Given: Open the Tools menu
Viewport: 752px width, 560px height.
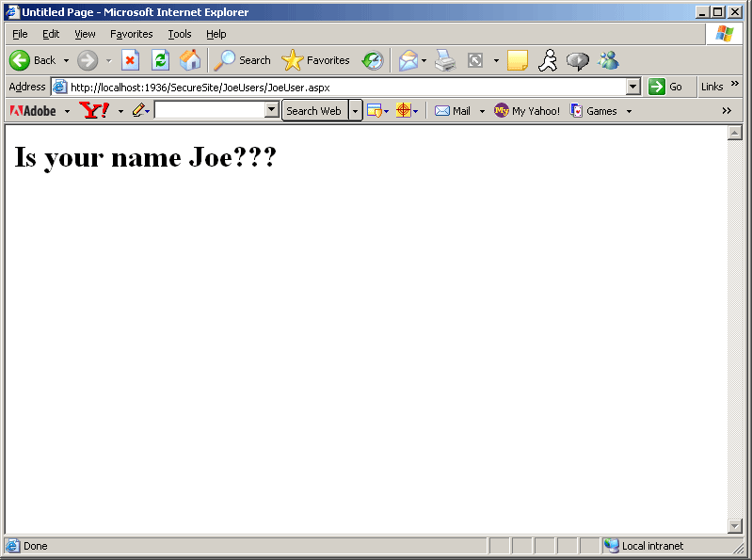Looking at the screenshot, I should tap(180, 34).
